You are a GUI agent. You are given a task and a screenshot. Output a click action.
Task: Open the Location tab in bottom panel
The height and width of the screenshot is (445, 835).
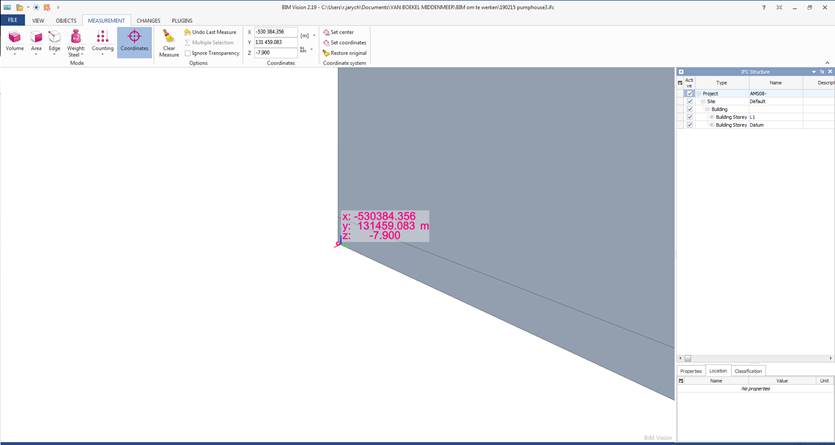pos(718,370)
